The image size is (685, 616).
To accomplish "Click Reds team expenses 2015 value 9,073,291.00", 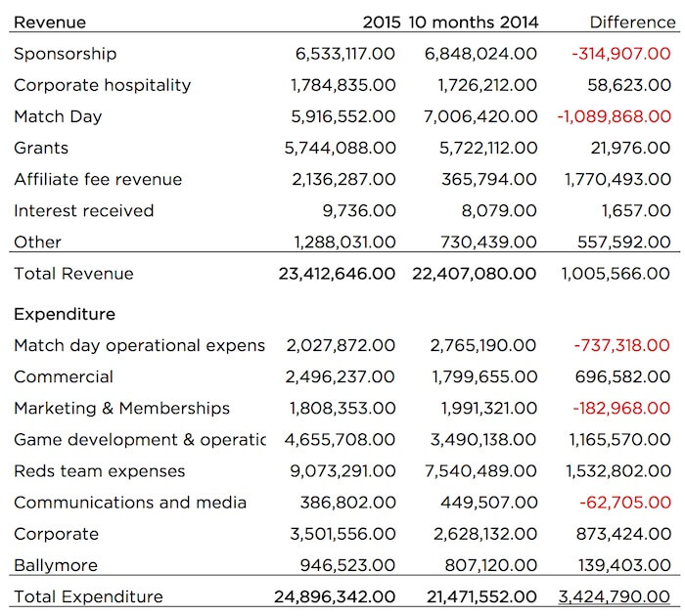I will 342,471.
